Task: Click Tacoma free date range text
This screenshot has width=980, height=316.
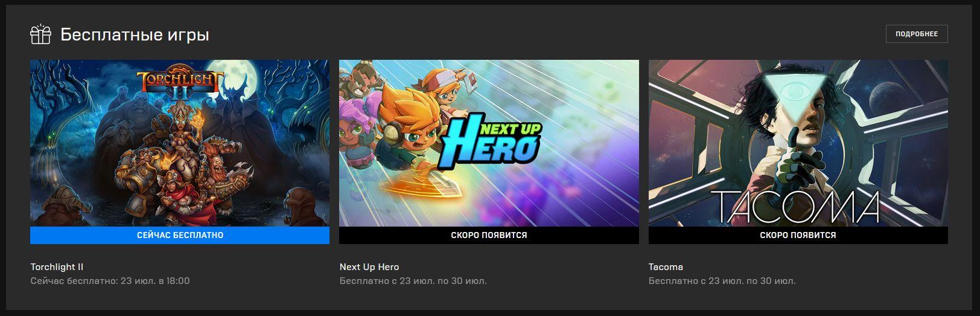Action: pyautogui.click(x=722, y=281)
